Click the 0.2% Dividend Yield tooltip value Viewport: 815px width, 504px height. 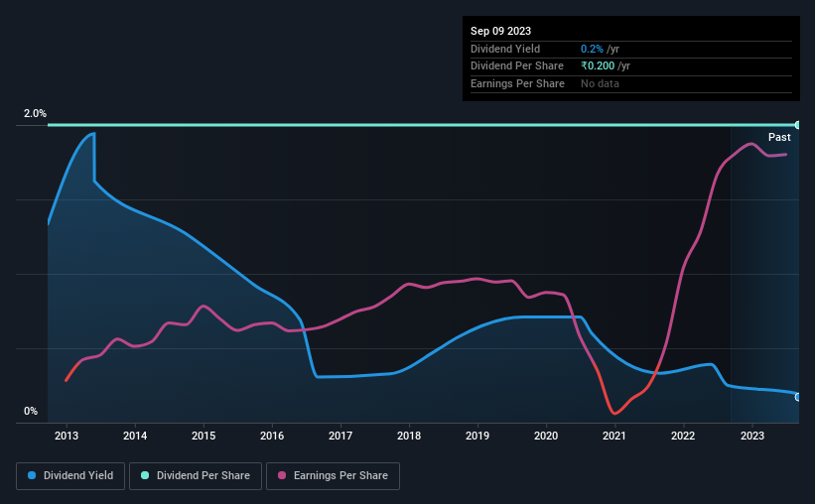pyautogui.click(x=592, y=49)
